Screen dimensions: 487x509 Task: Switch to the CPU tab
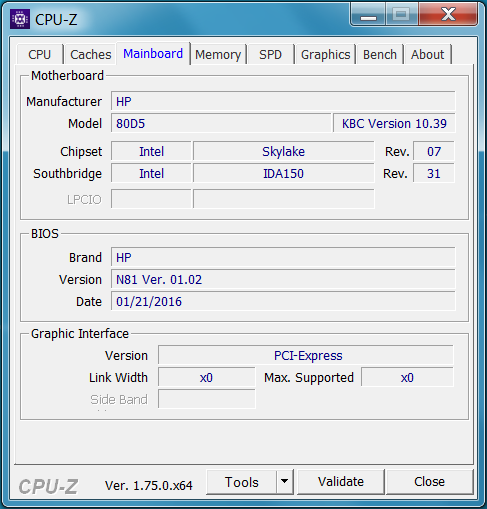(40, 54)
